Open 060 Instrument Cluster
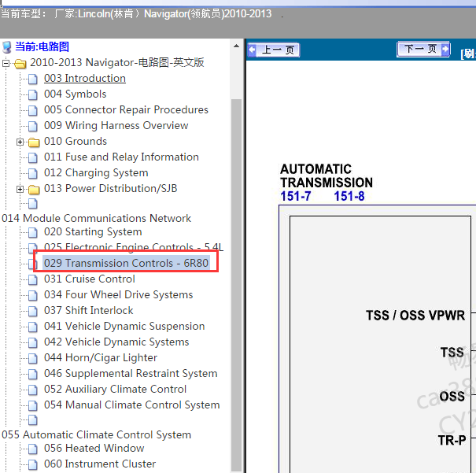 [x=100, y=464]
